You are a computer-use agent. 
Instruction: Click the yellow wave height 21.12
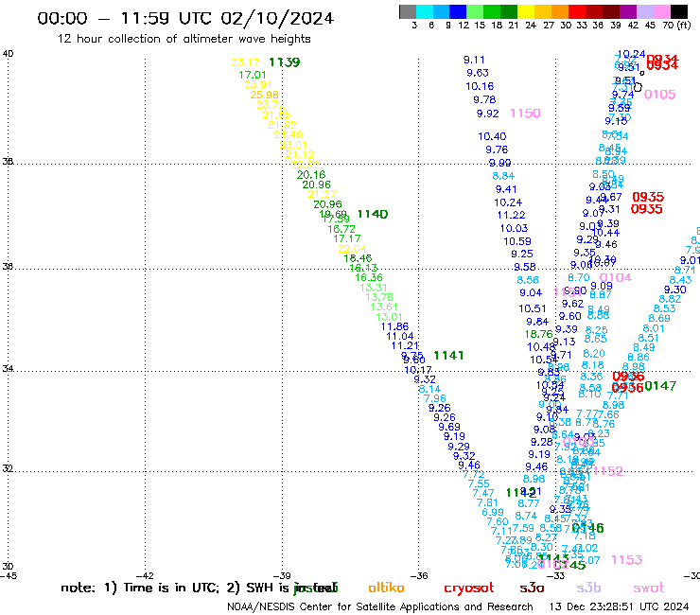click(x=300, y=154)
